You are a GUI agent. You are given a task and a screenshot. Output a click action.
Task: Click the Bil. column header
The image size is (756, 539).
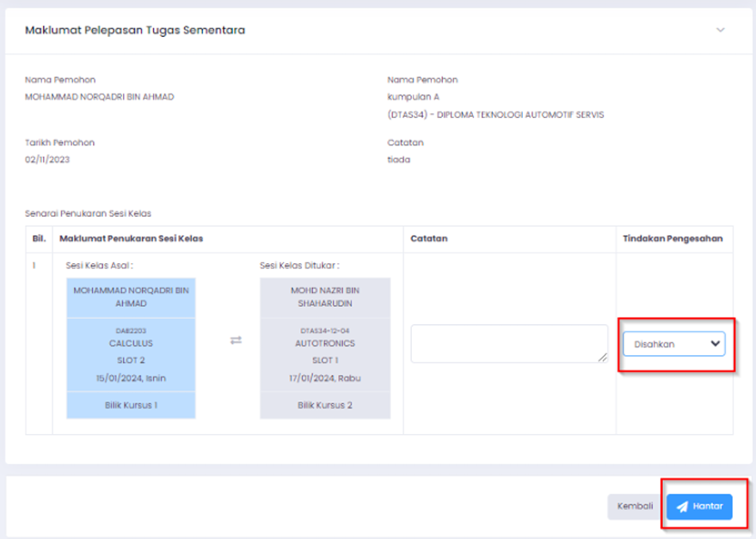click(39, 238)
